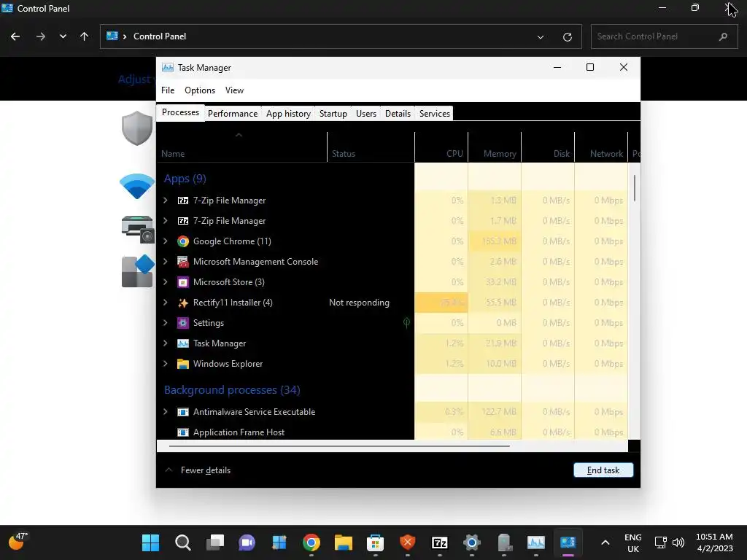
Task: Switch to the Services tab
Action: pos(435,113)
